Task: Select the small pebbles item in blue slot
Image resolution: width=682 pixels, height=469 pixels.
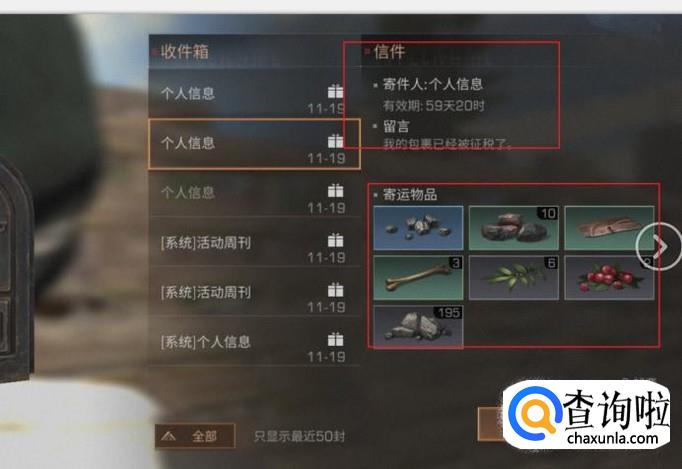Action: point(418,228)
